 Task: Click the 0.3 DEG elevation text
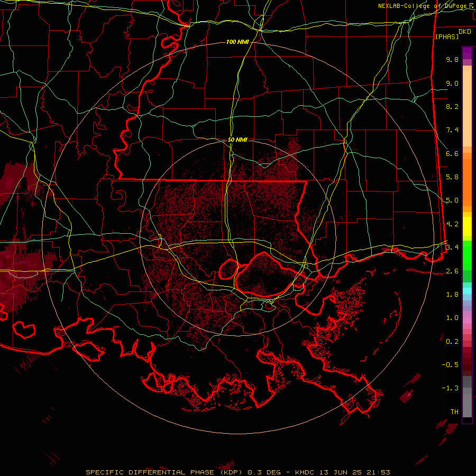[x=263, y=472]
